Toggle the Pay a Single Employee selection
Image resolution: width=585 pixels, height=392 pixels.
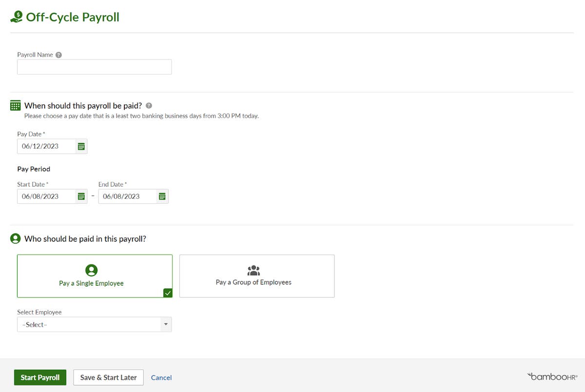pos(95,275)
